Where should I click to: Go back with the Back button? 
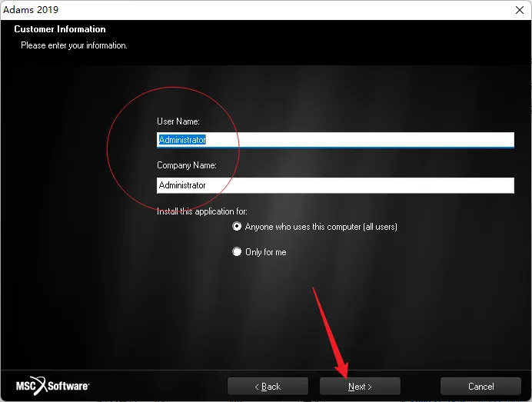tap(268, 387)
